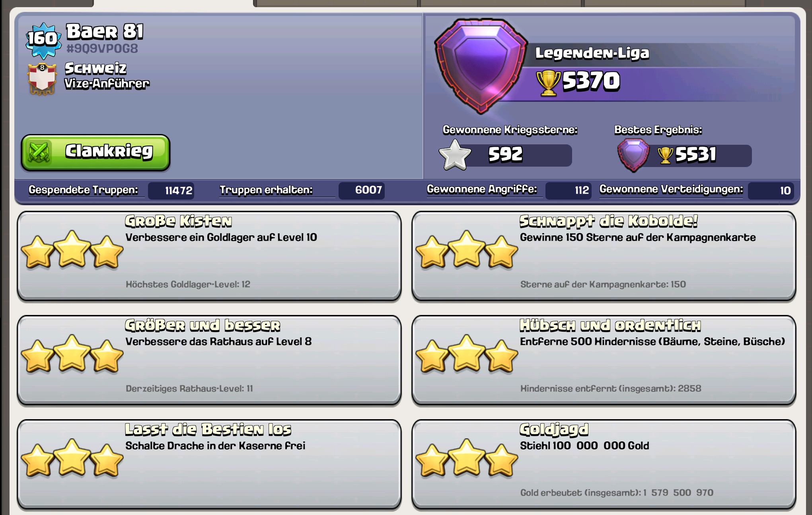Choose the Lasst die Bestien los achievement
812x515 pixels.
209,464
